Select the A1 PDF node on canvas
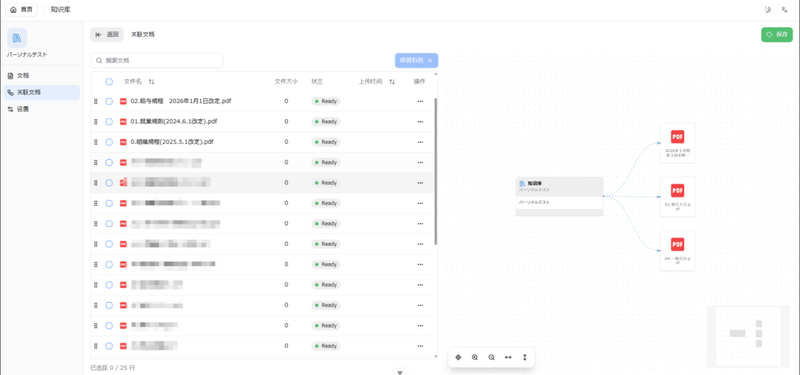Image resolution: width=800 pixels, height=375 pixels. (678, 197)
